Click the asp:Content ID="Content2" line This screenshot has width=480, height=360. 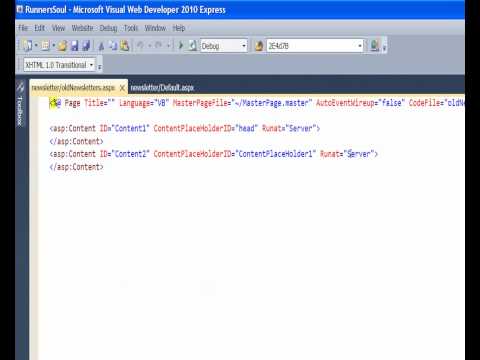(213, 154)
